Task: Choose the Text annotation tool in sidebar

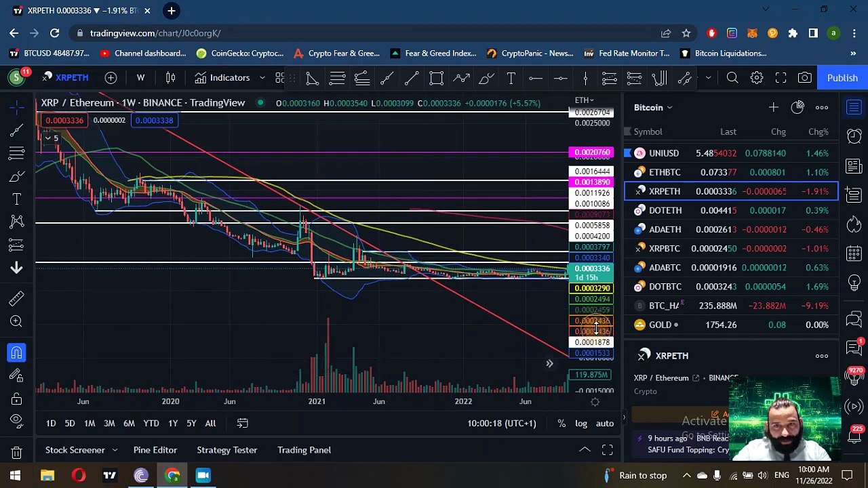Action: point(16,199)
